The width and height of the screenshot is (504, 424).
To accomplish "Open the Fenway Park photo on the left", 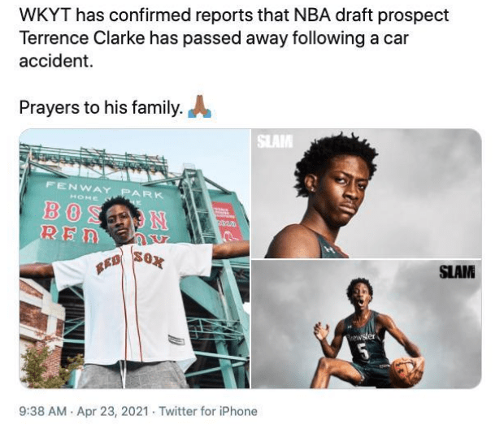I will point(134,258).
